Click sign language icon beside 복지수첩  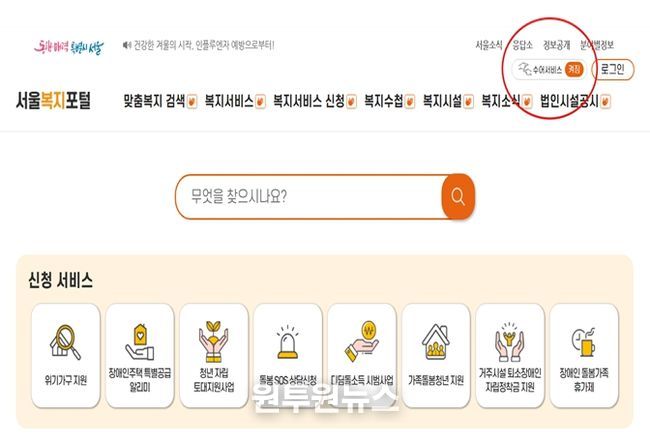click(410, 101)
